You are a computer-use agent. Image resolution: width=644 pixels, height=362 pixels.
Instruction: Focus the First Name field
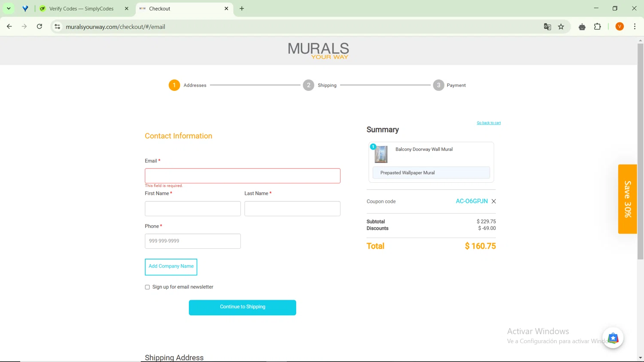[x=193, y=209]
